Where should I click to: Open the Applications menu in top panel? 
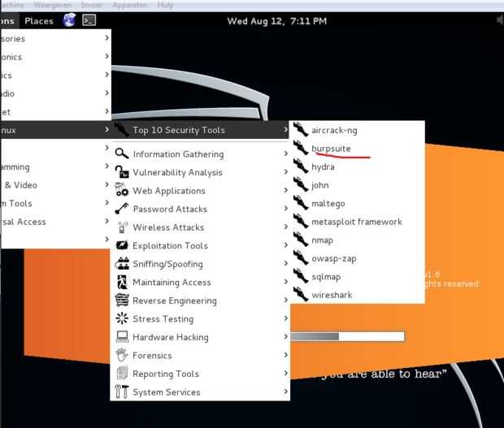(x=9, y=21)
